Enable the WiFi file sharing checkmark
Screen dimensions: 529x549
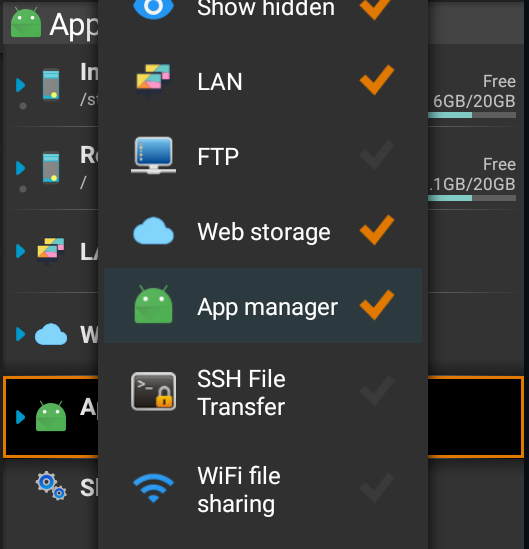pos(377,488)
